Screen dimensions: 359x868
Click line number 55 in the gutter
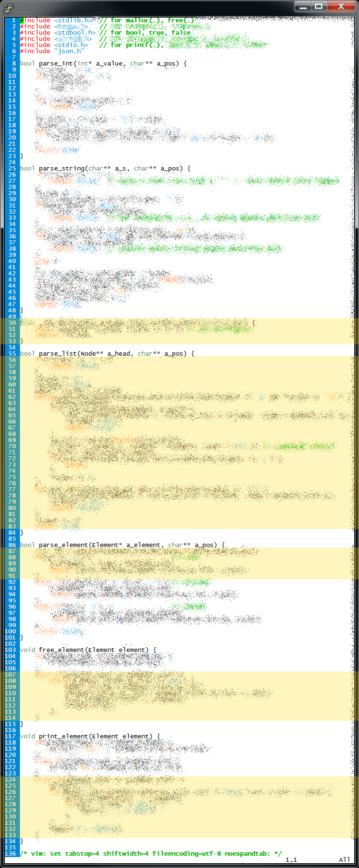(12, 354)
